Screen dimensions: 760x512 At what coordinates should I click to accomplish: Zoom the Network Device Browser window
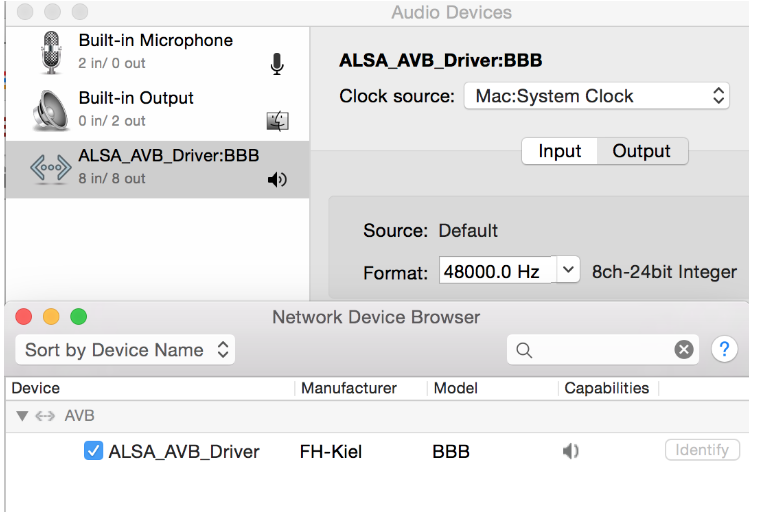pyautogui.click(x=79, y=317)
